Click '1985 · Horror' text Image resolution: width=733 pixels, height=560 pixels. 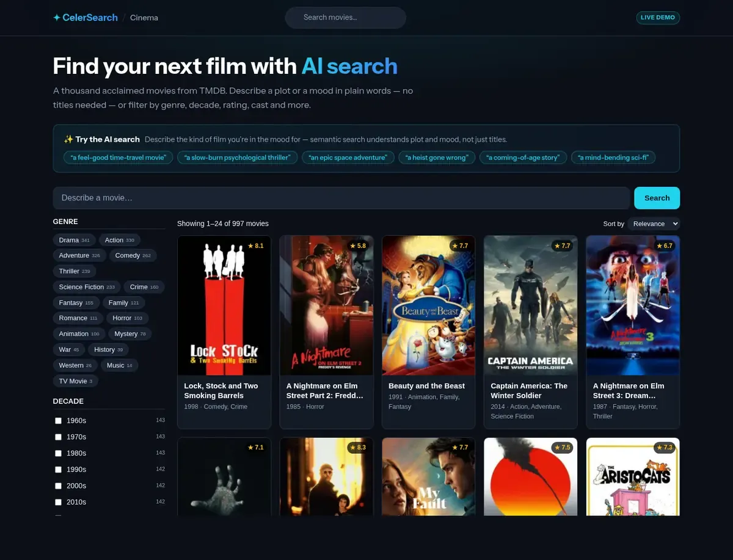coord(305,407)
